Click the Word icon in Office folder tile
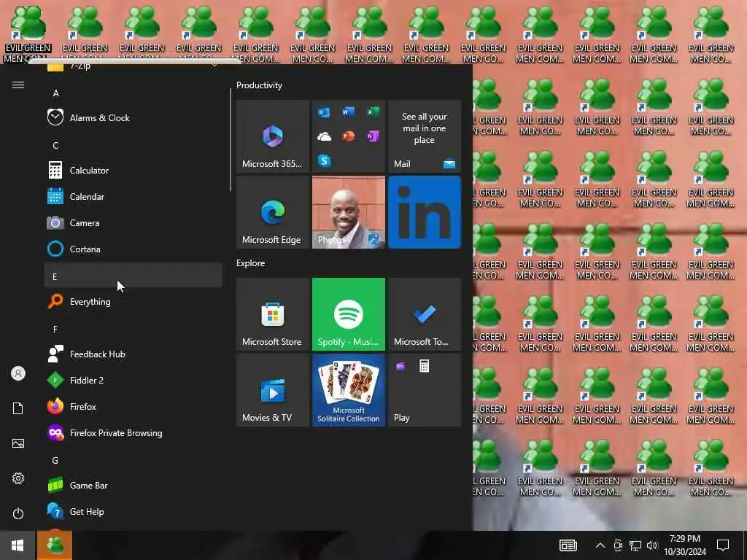This screenshot has height=560, width=747. tap(348, 112)
